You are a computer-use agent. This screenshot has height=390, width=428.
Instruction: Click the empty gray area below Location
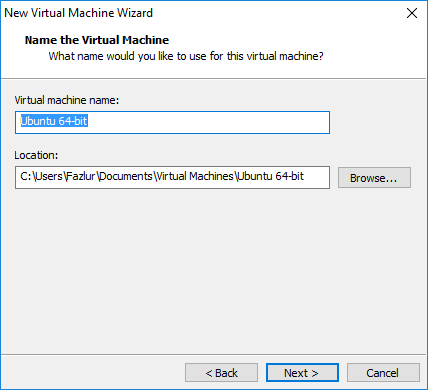pos(213,270)
